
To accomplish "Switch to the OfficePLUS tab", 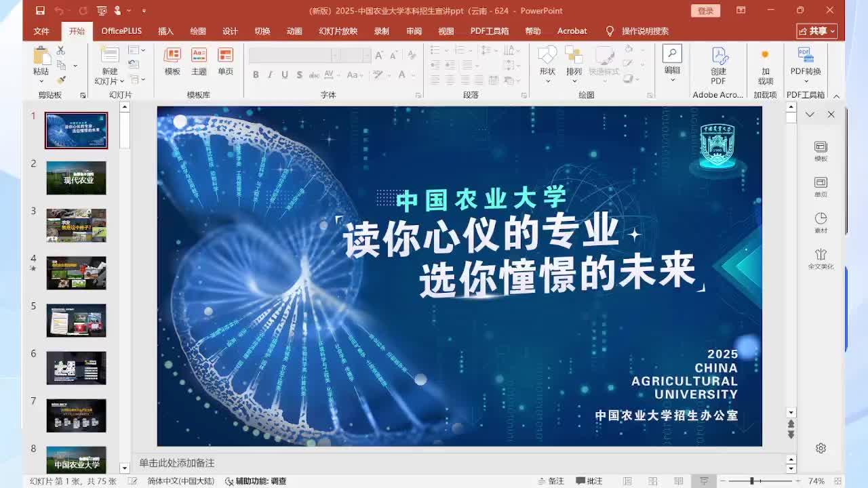I will tap(121, 31).
